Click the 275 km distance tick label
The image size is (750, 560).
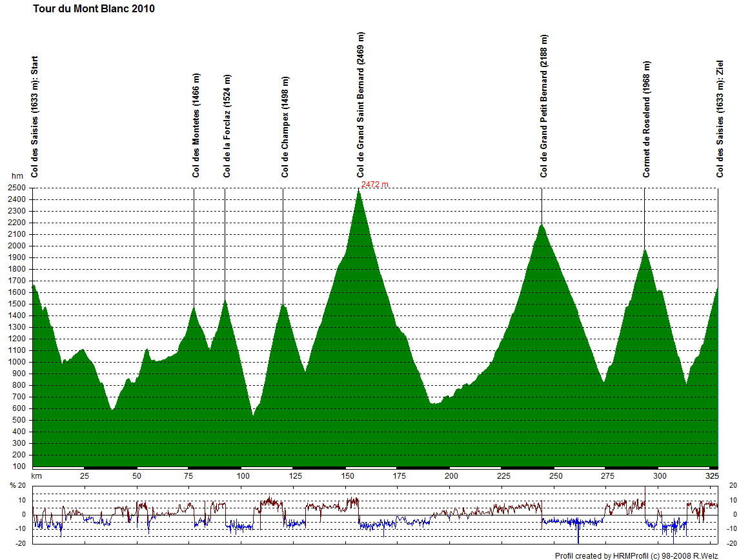(x=608, y=476)
